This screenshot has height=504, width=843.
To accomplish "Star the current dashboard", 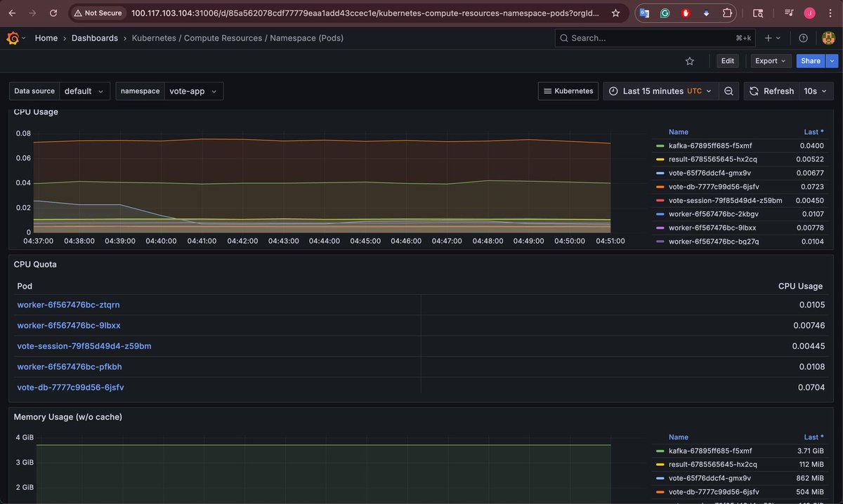I will click(689, 61).
